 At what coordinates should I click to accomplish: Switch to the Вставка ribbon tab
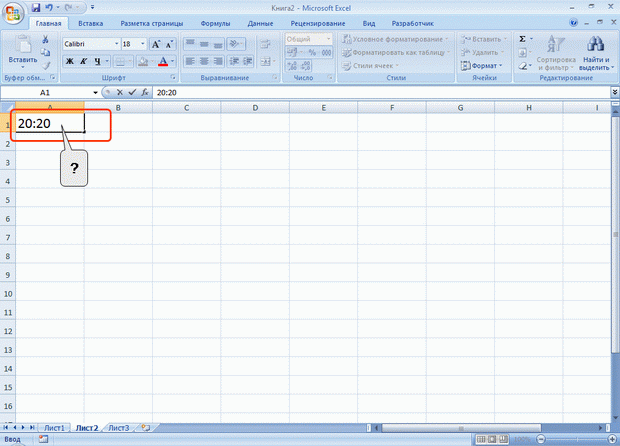tap(91, 23)
